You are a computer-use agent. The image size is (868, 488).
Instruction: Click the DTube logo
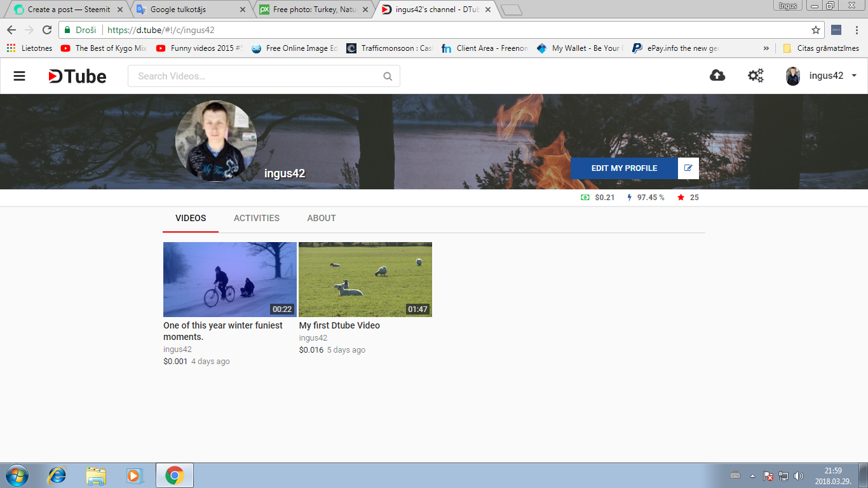coord(78,76)
